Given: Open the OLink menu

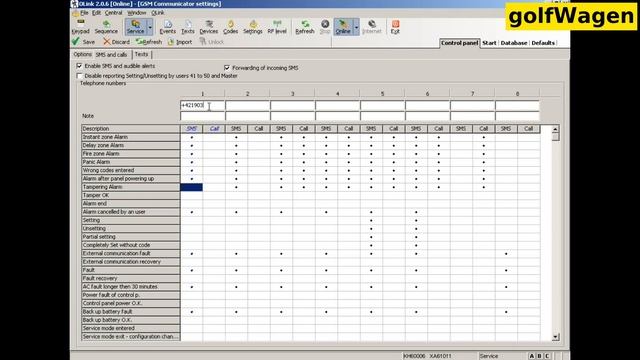Looking at the screenshot, I should 158,13.
